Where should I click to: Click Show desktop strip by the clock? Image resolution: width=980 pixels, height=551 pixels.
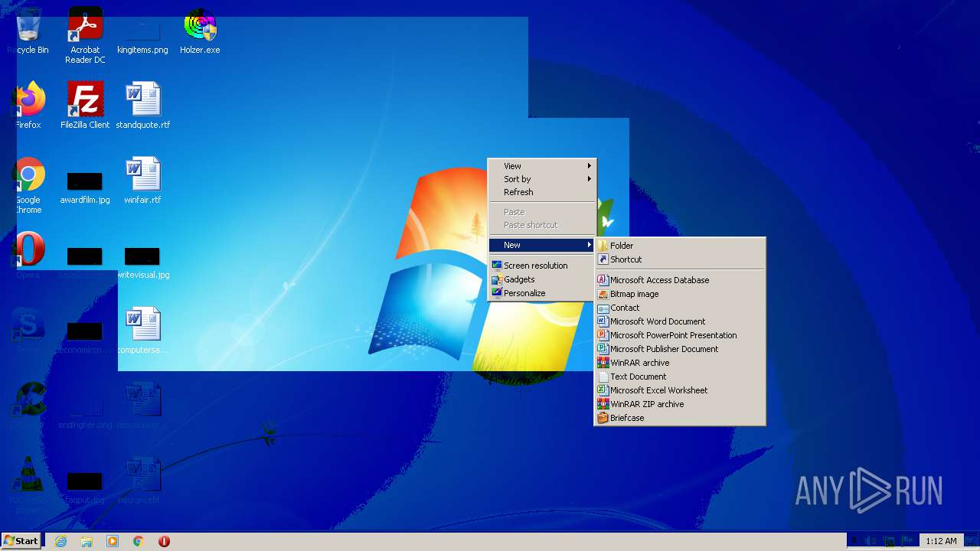[x=973, y=541]
